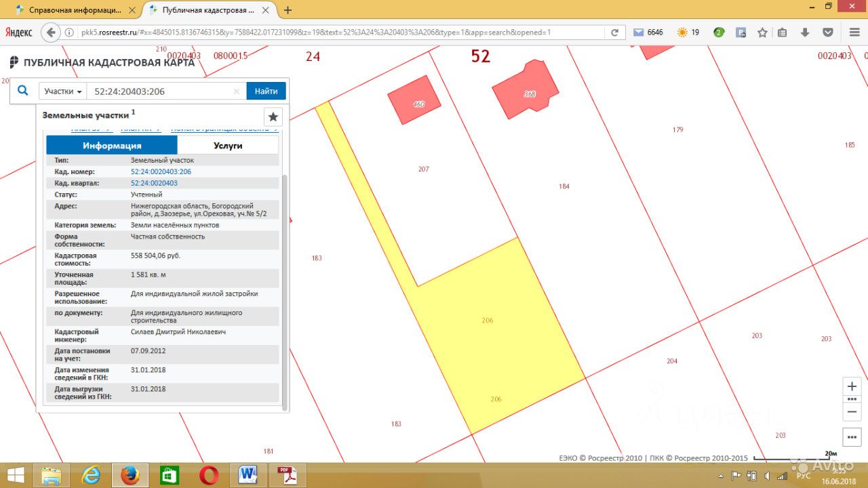Click the Firefox taskbar icon
The width and height of the screenshot is (868, 488).
pyautogui.click(x=130, y=475)
